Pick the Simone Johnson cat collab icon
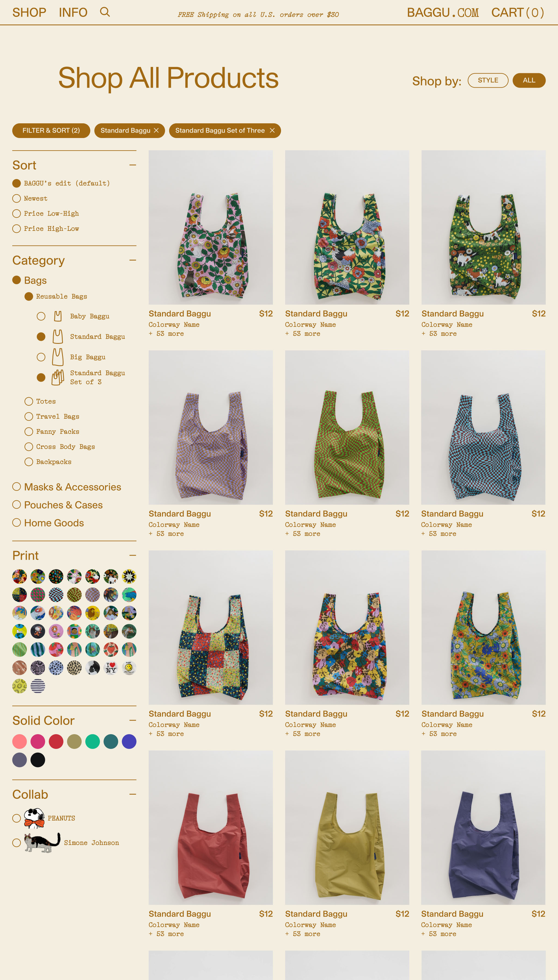558x980 pixels. (x=42, y=843)
